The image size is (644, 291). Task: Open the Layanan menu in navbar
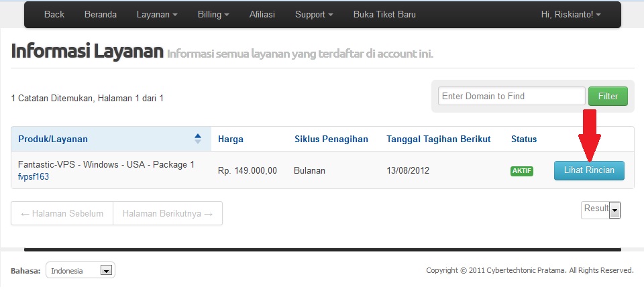[157, 14]
